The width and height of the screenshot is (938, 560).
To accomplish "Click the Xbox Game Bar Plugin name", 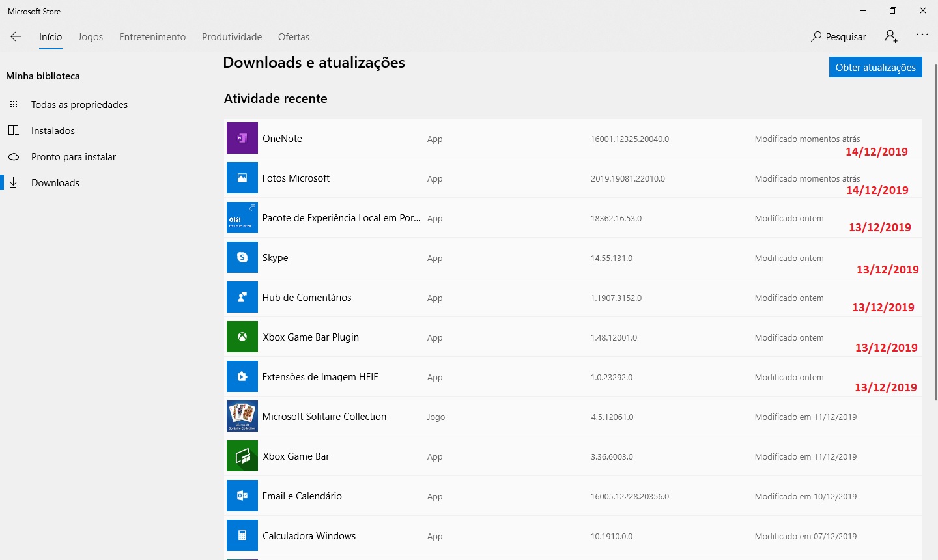I will click(311, 337).
